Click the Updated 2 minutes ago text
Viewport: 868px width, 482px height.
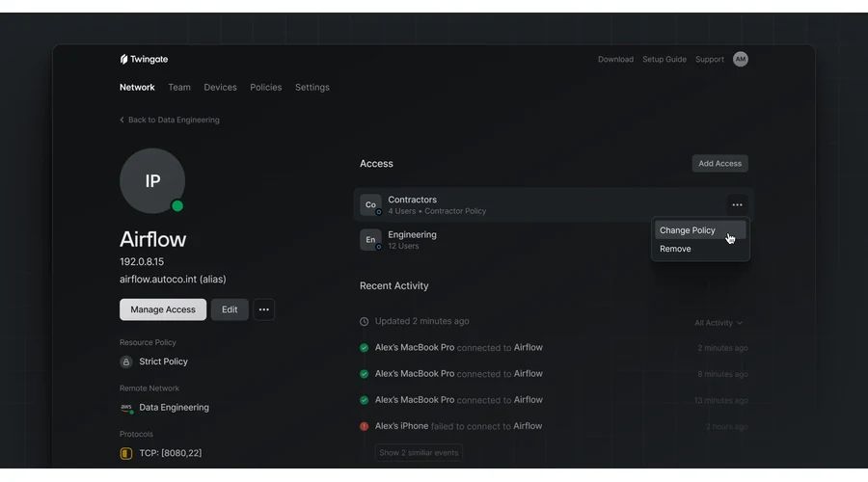coord(421,321)
